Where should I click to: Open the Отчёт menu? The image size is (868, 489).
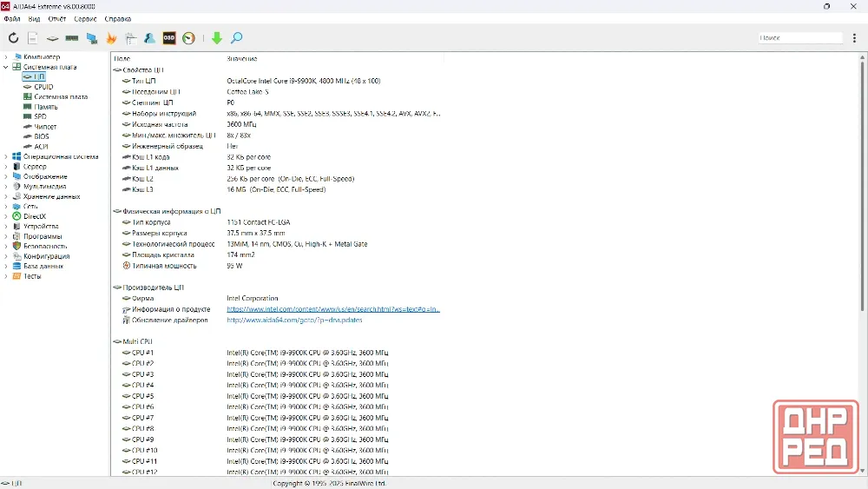pos(57,19)
